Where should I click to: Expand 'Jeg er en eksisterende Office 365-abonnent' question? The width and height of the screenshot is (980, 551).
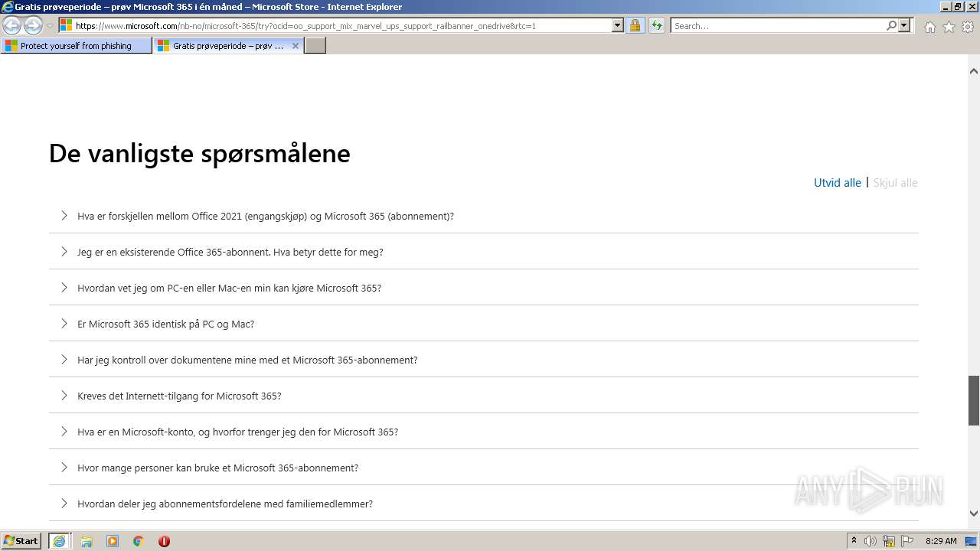coord(484,252)
